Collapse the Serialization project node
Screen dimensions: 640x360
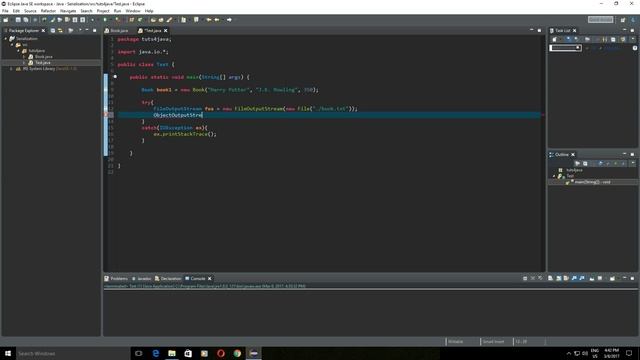click(6, 39)
